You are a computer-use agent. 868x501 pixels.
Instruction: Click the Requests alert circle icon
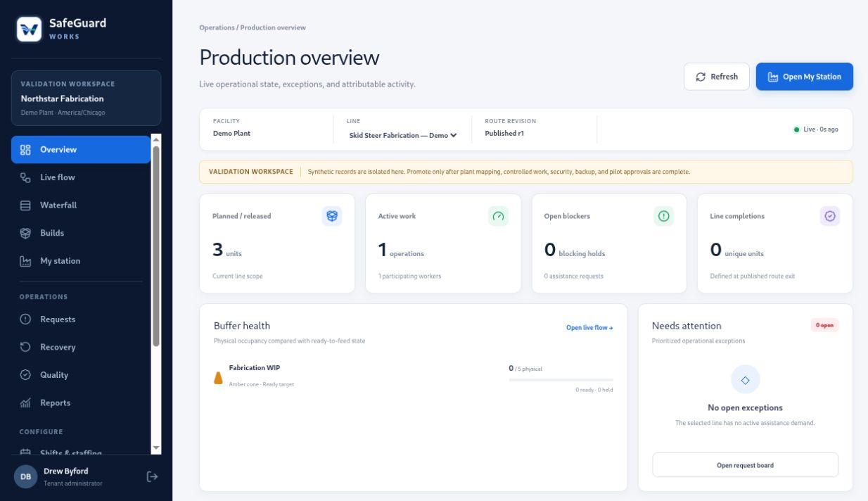pos(25,319)
